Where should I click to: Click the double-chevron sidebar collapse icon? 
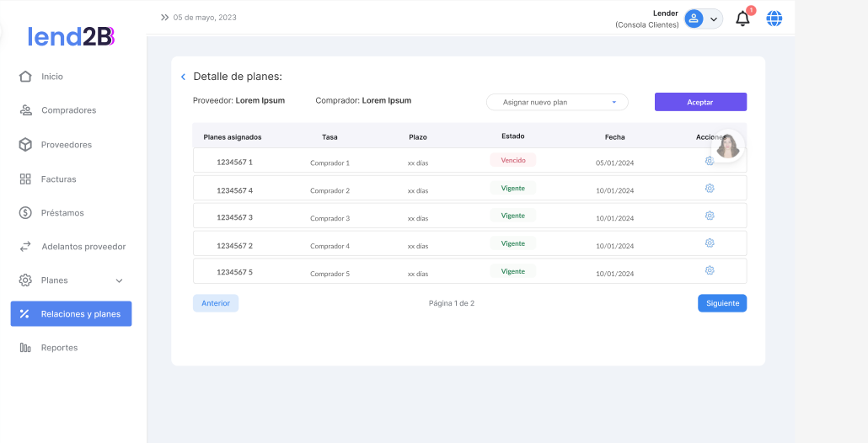[x=164, y=17]
